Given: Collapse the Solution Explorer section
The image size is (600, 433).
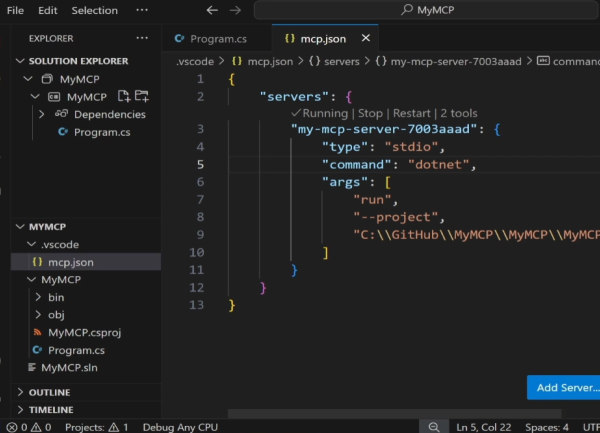Looking at the screenshot, I should coord(20,61).
